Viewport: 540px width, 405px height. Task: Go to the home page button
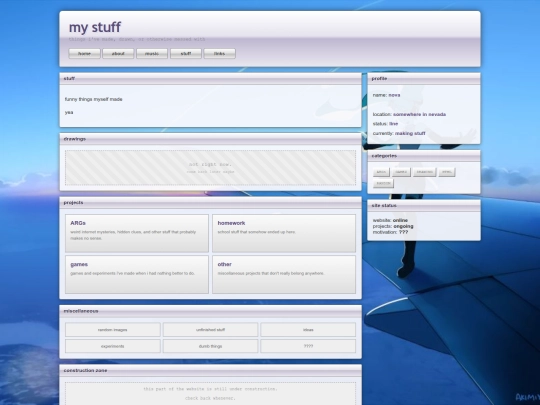84,53
